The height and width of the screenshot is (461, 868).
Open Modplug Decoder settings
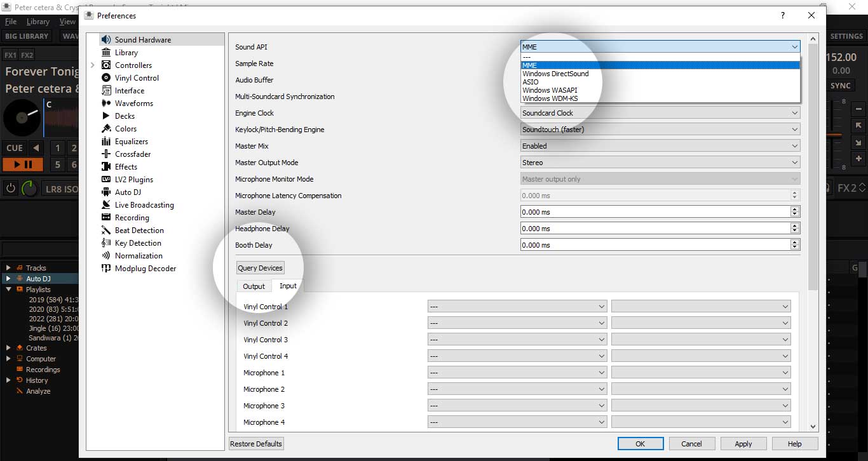[145, 269]
